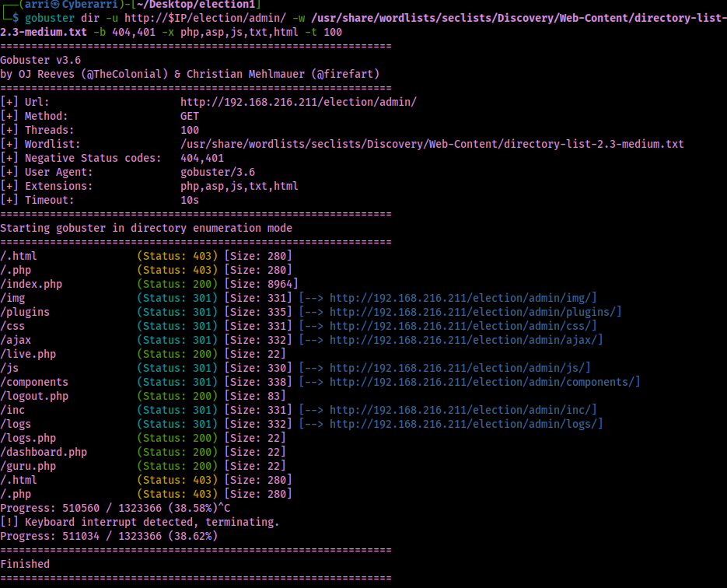Click the /election/admin/js/ redirect URL
Screen dimensions: 727x588
point(460,368)
